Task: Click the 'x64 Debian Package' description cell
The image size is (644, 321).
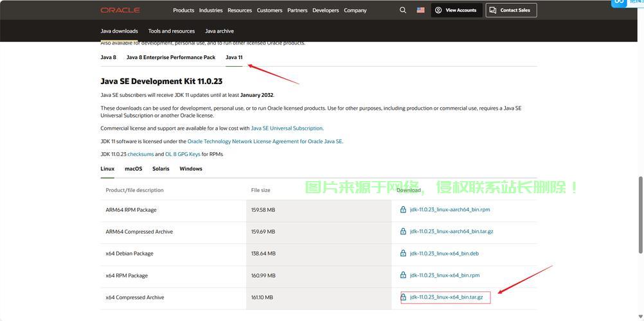Action: [x=174, y=254]
